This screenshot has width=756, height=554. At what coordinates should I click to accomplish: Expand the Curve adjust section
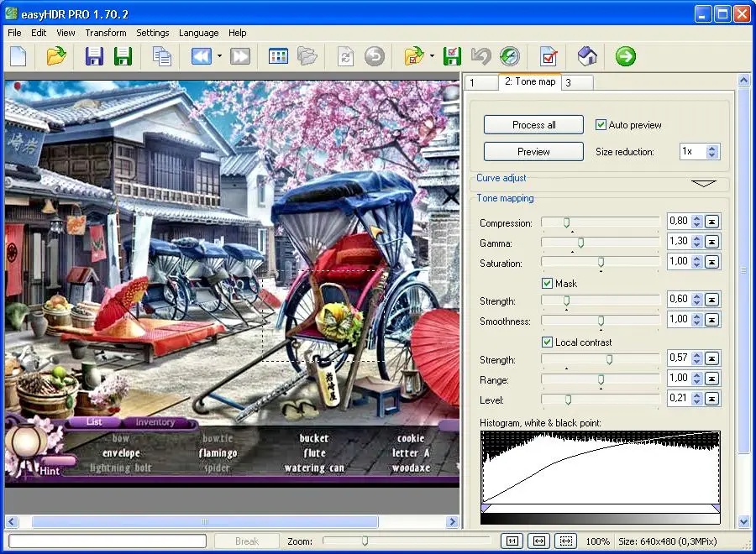click(702, 181)
